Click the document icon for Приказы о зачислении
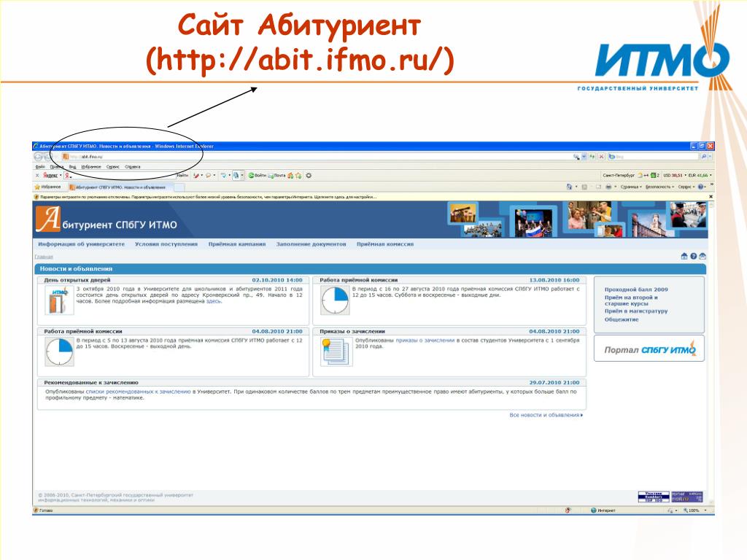747x560 pixels. 336,352
